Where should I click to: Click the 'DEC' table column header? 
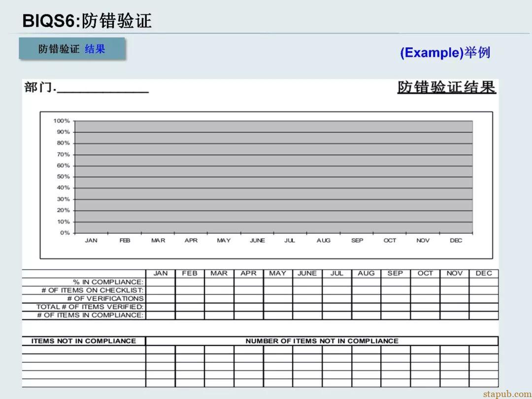(x=484, y=273)
